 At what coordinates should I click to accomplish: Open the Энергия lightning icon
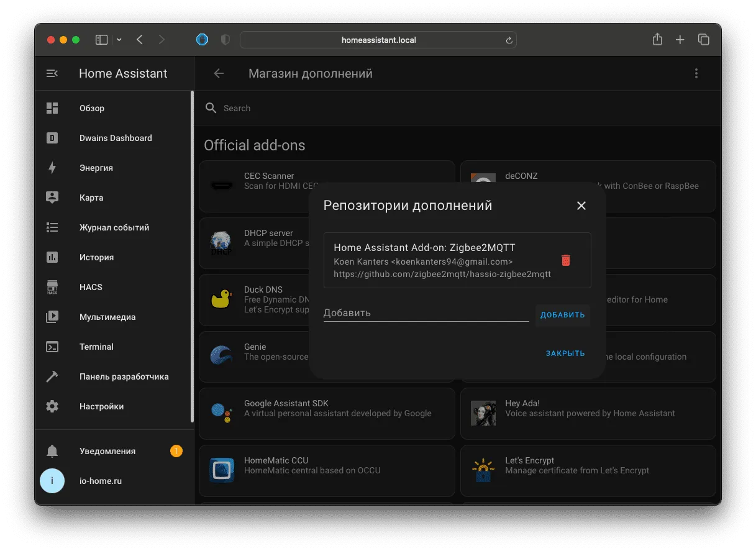tap(52, 168)
